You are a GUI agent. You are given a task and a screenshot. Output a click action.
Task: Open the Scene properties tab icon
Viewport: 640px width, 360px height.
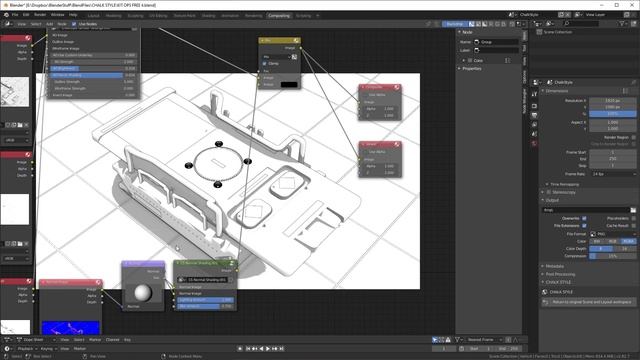pos(534,134)
